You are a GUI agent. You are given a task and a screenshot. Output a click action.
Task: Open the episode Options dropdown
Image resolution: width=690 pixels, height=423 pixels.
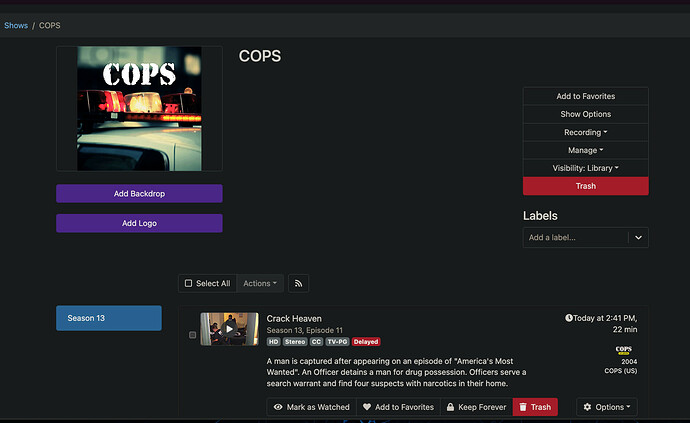click(x=607, y=407)
